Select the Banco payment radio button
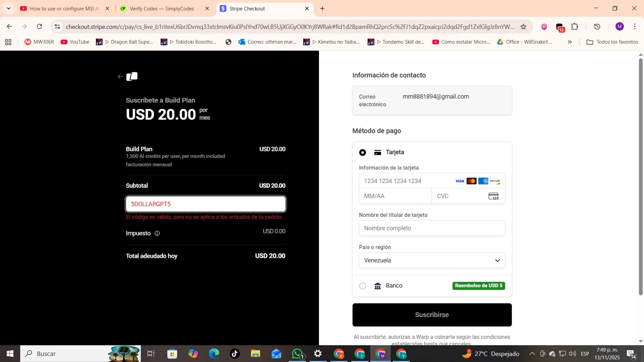The image size is (644, 362). click(x=363, y=286)
